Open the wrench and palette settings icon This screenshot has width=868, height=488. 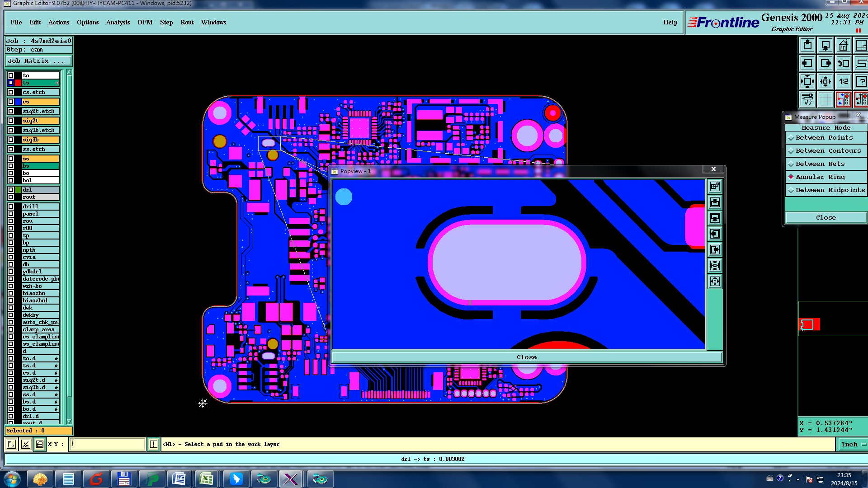pyautogui.click(x=807, y=99)
